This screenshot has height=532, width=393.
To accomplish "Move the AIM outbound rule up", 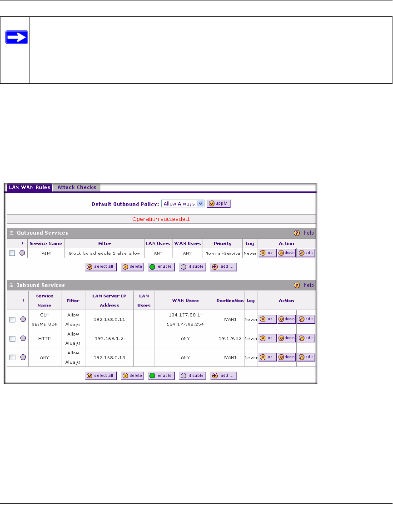I will [268, 253].
